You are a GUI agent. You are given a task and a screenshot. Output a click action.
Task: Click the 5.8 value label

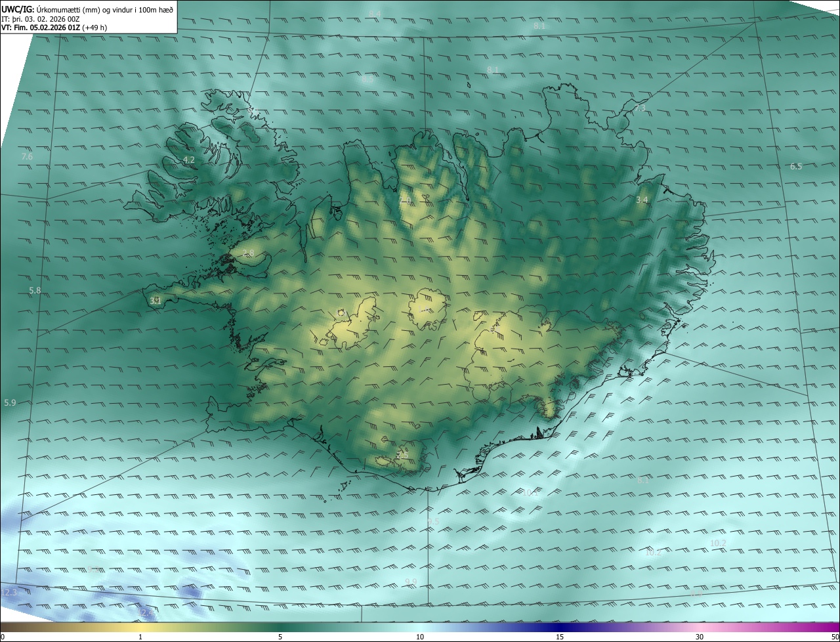pyautogui.click(x=35, y=290)
